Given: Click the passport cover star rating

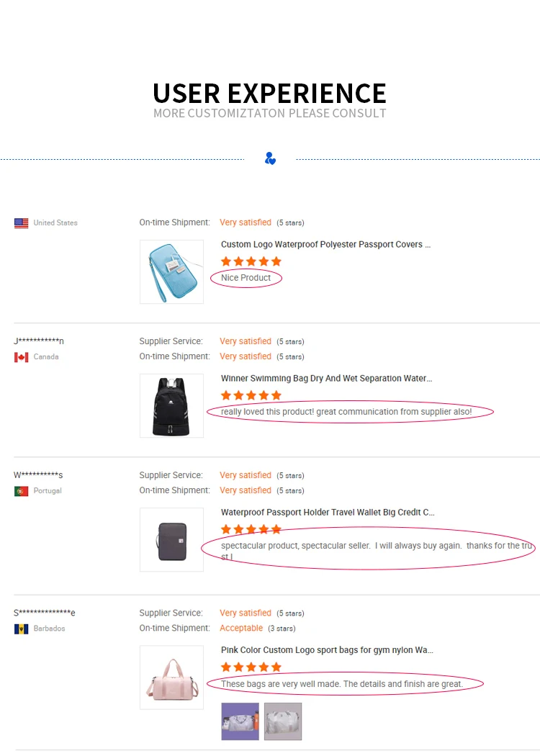Looking at the screenshot, I should coord(251,261).
